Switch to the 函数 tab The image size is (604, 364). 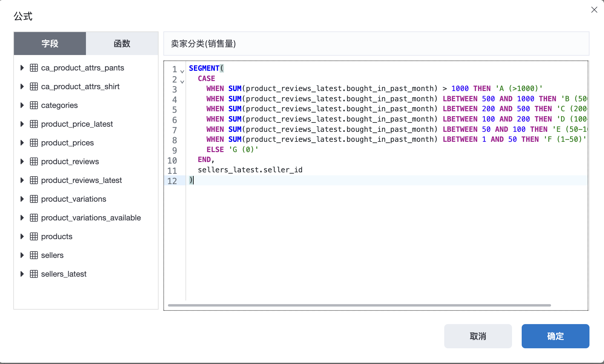(122, 44)
